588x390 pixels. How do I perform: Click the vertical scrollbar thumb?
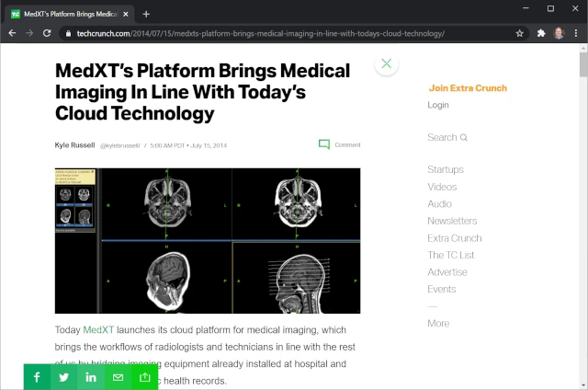point(583,64)
